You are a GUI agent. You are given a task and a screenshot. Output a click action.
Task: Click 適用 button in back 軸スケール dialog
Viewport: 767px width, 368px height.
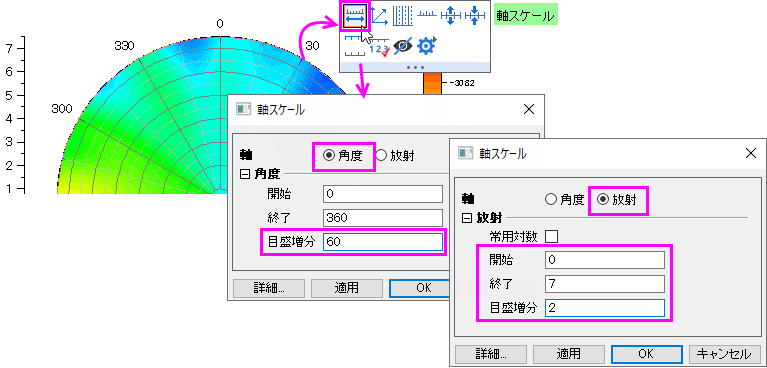coord(346,288)
